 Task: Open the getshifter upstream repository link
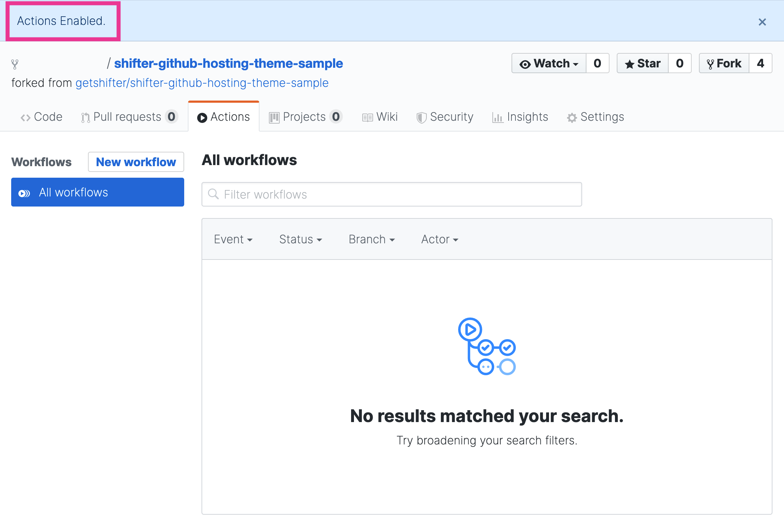pos(202,83)
